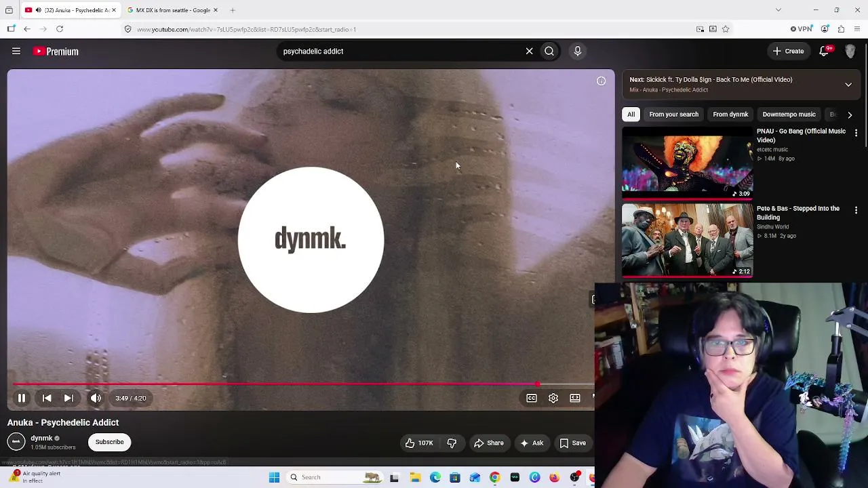Start voice search with the microphone

578,52
